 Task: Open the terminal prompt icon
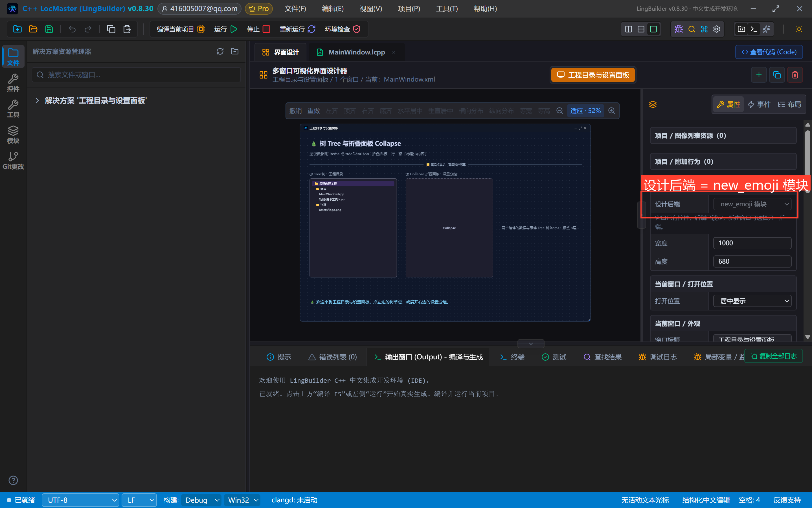[x=754, y=29]
